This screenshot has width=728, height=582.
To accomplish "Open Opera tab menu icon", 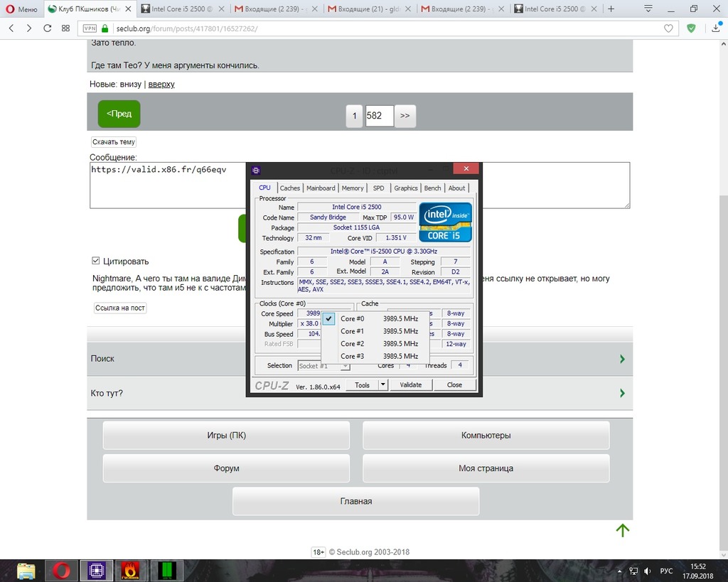I will point(648,9).
